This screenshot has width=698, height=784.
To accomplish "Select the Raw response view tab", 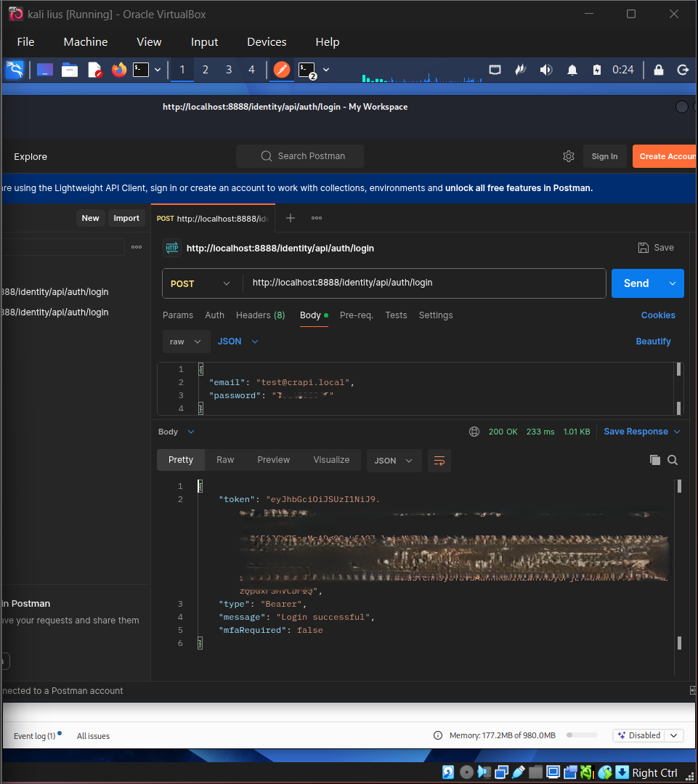I will coord(225,460).
